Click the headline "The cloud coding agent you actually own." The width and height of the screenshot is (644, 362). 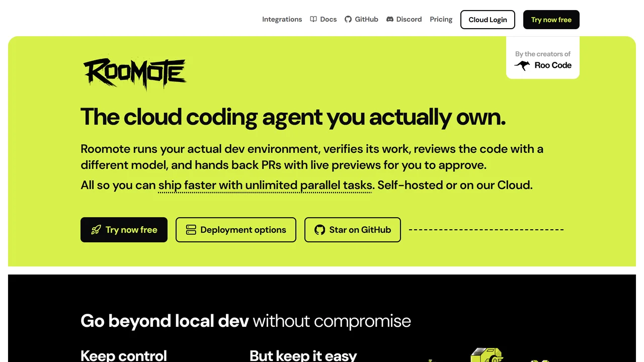click(x=293, y=117)
